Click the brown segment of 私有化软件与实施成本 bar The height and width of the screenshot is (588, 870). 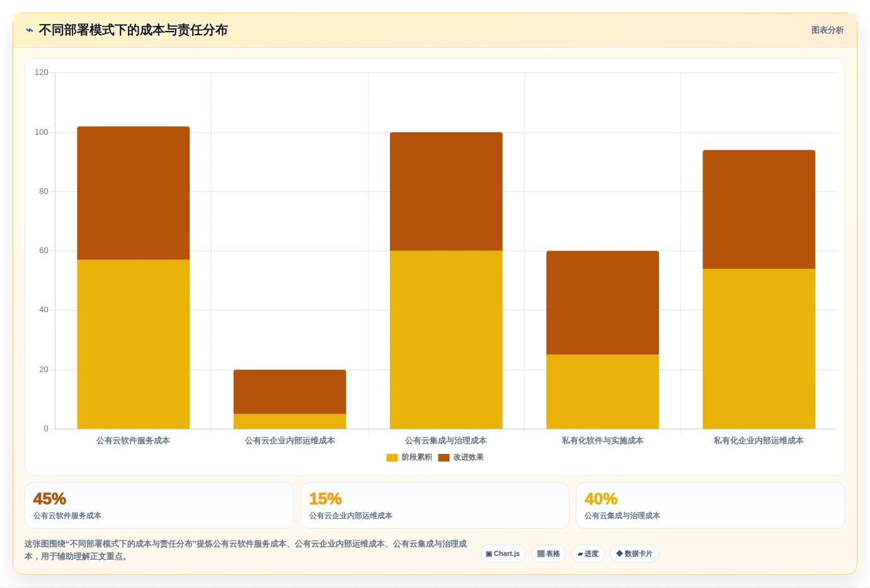pos(602,303)
